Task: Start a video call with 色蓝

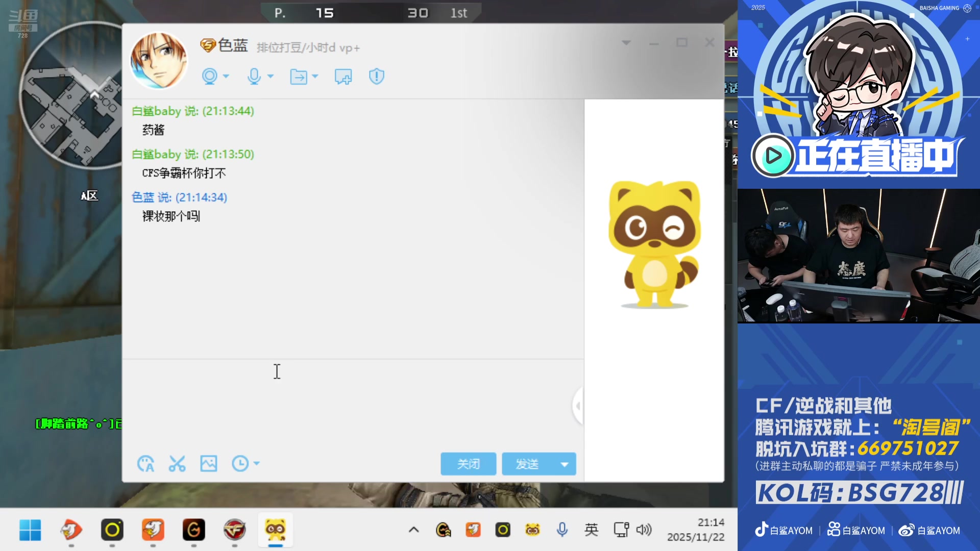Action: (x=209, y=76)
